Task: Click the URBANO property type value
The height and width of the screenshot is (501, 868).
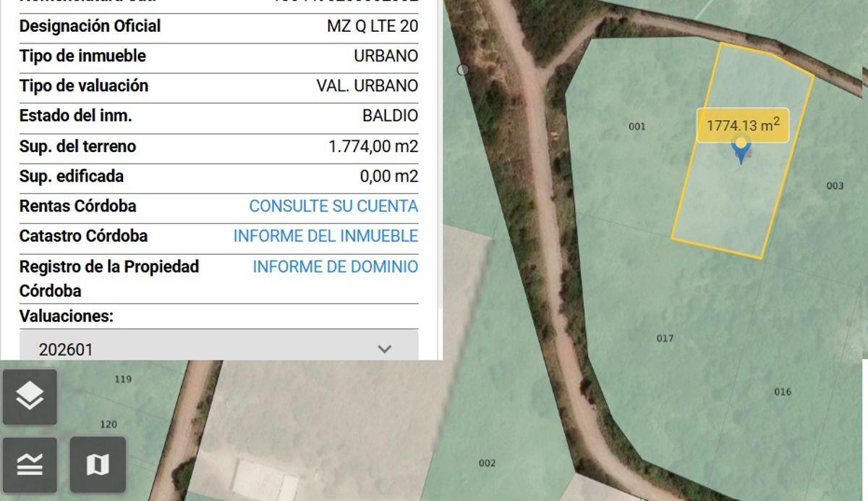Action: coord(386,56)
